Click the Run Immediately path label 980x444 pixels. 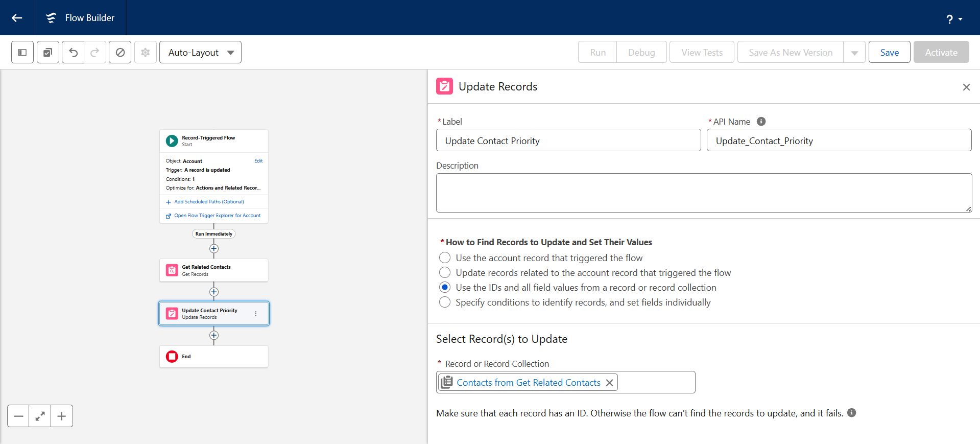pyautogui.click(x=213, y=234)
